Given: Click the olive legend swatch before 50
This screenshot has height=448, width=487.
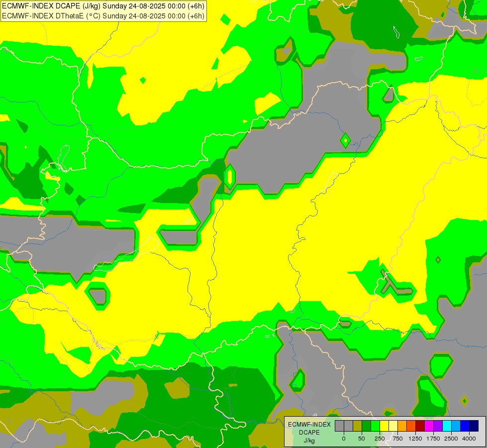Looking at the screenshot, I should 358,426.
